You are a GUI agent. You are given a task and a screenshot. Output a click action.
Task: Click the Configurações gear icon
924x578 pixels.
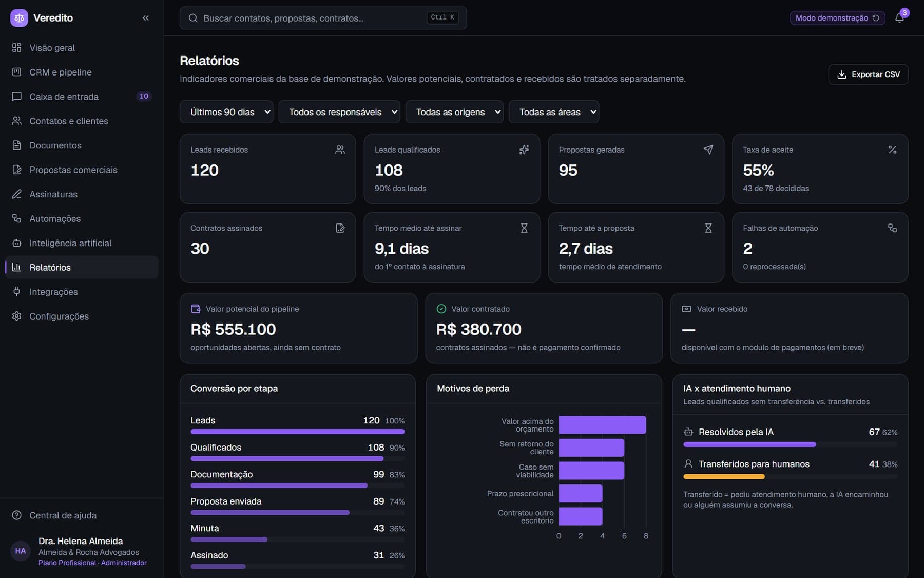pyautogui.click(x=17, y=316)
